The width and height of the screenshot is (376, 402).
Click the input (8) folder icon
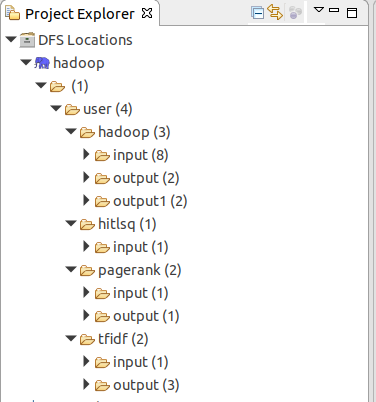click(x=102, y=155)
